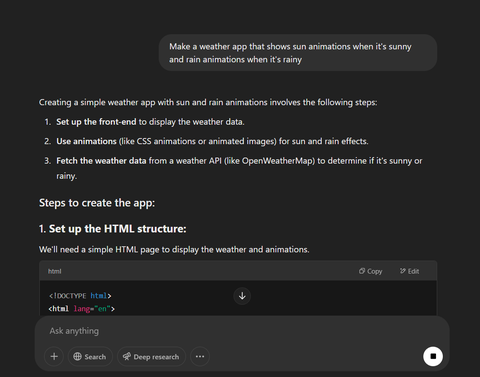Edit the html code block
The height and width of the screenshot is (377, 480).
(x=409, y=271)
